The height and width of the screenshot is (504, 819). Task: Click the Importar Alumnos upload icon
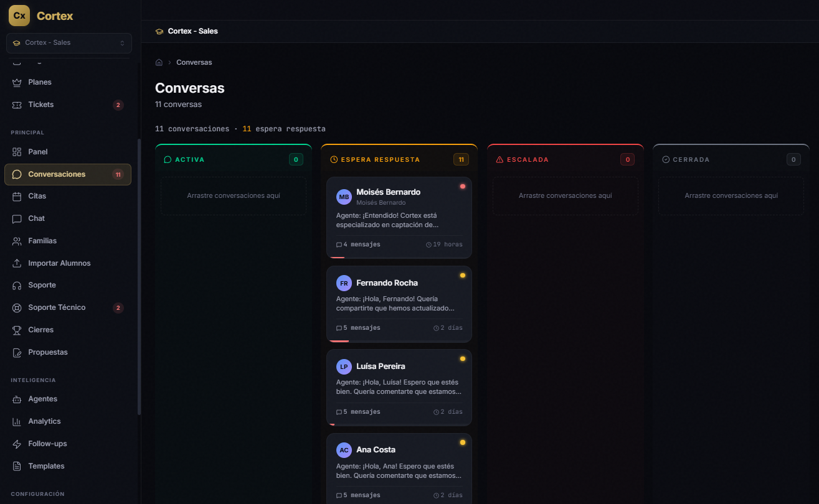coord(17,263)
